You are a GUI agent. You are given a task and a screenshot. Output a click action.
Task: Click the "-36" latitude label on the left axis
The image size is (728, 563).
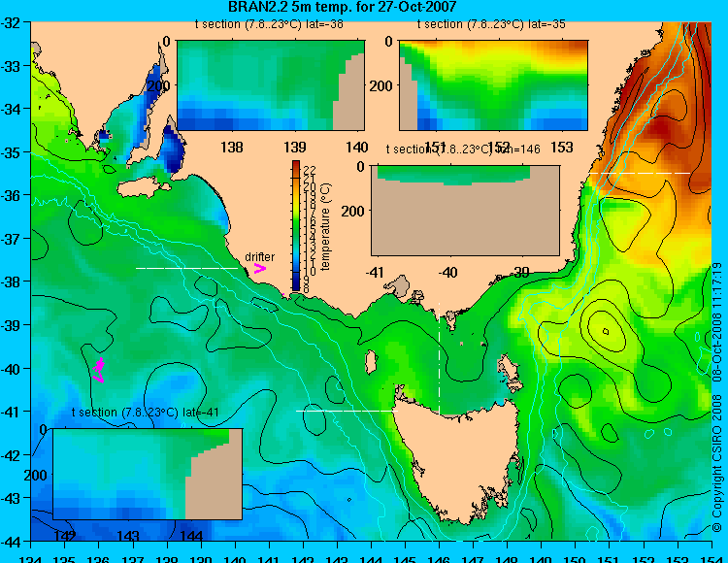pos(11,195)
